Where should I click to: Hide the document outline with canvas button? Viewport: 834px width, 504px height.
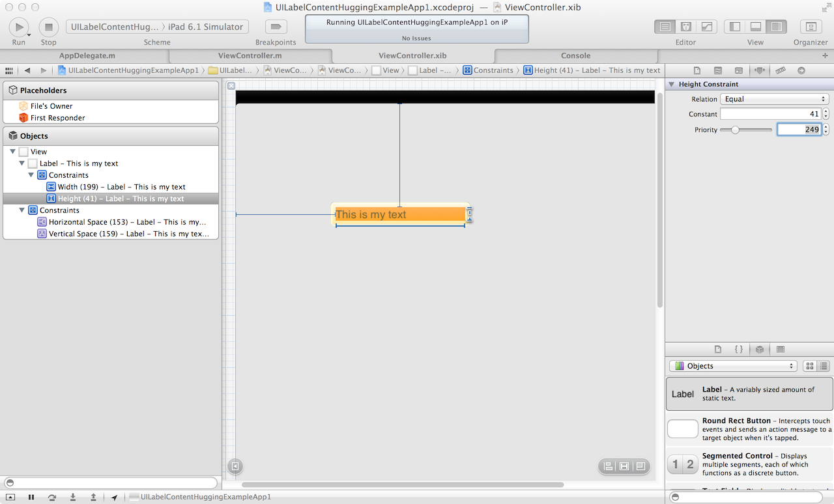pos(235,466)
